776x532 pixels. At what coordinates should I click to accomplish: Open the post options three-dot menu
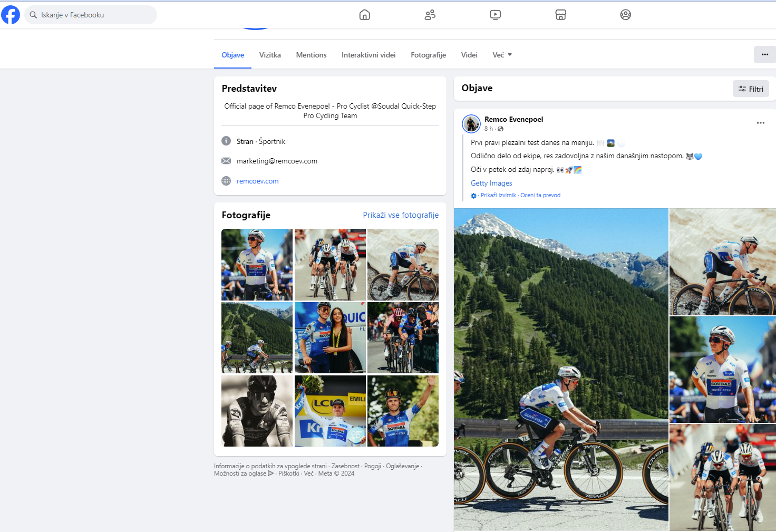coord(760,123)
